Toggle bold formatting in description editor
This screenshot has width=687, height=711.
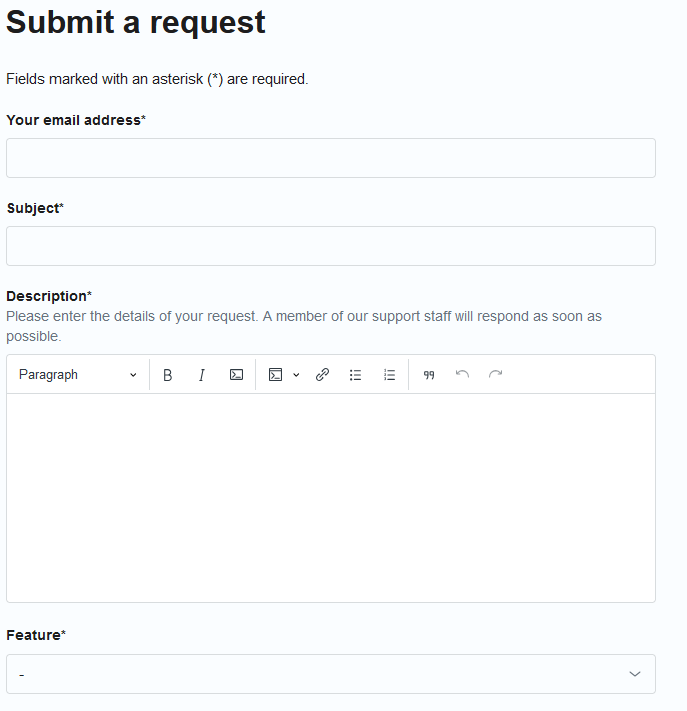tap(168, 375)
